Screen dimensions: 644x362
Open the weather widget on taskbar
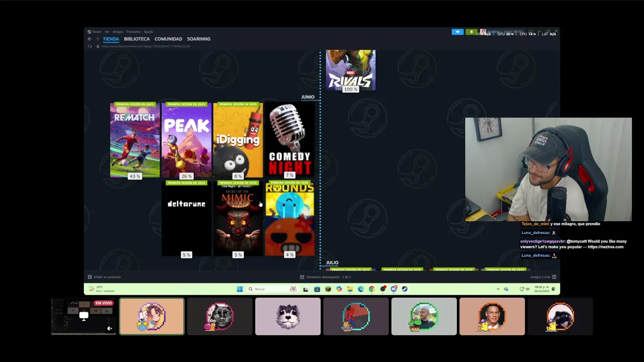(102, 289)
